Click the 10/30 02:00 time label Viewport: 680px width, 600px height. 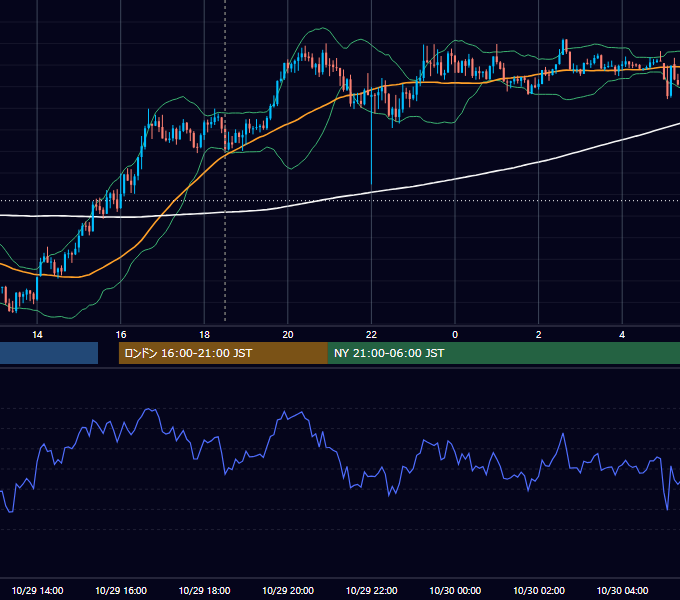(539, 590)
